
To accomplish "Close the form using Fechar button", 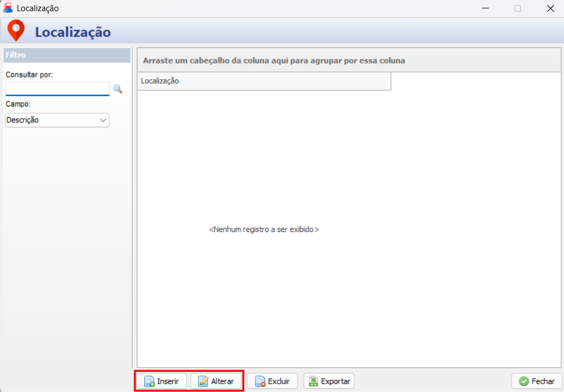I will coord(536,381).
